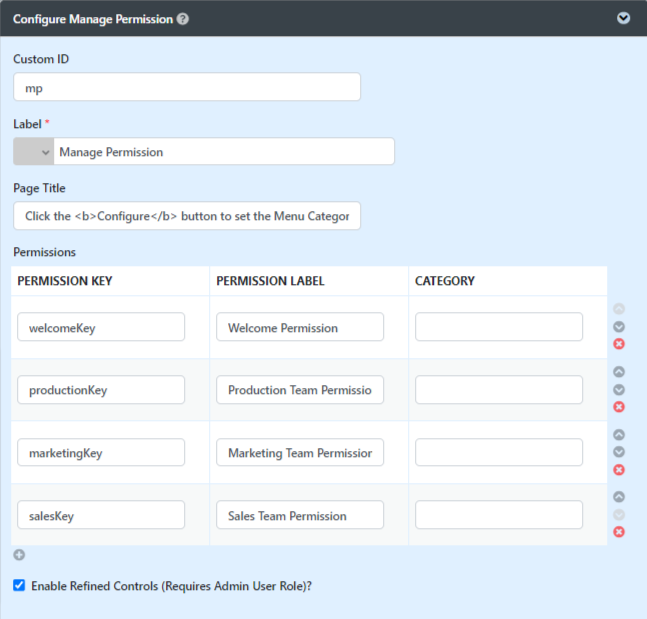Click into the Page Title field

click(187, 216)
